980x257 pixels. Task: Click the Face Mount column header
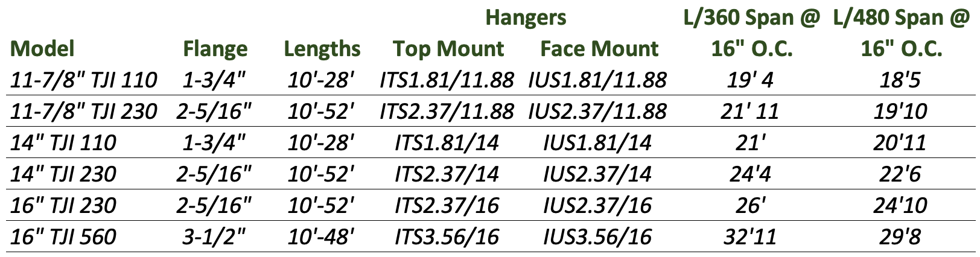599,49
